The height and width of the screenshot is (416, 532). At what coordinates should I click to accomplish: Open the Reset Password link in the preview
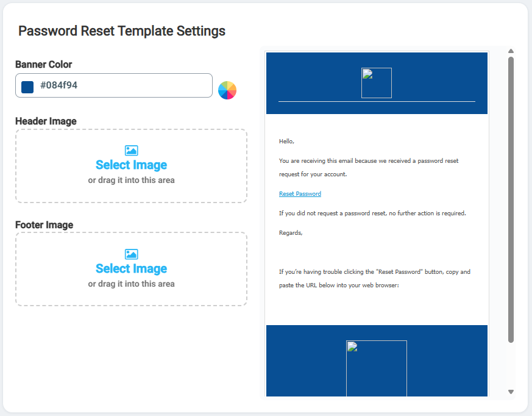coord(300,193)
